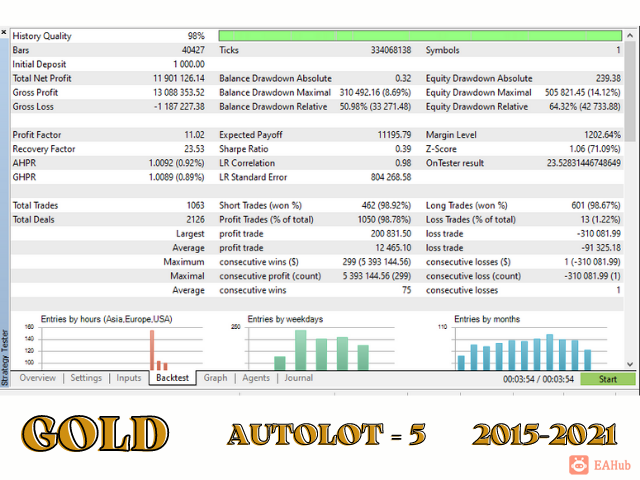Image resolution: width=640 pixels, height=480 pixels.
Task: Click the GHPR value 1.0089 (0.89%)
Action: pos(176,177)
